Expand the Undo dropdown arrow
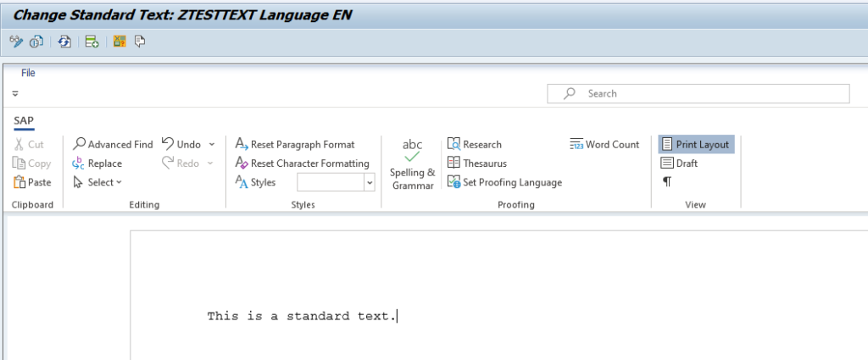Image resolution: width=868 pixels, height=360 pixels. 211,145
